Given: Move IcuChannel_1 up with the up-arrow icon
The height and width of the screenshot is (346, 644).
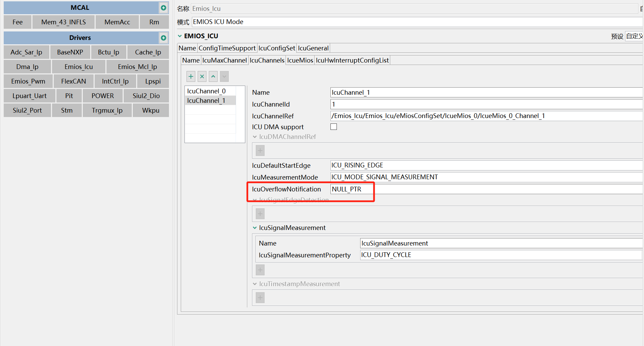Looking at the screenshot, I should (213, 76).
